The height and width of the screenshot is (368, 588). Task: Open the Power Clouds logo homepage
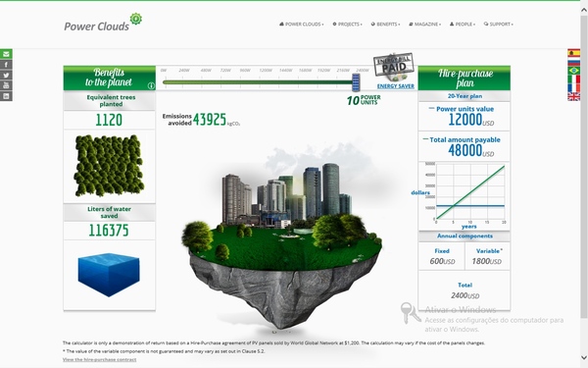coord(103,23)
